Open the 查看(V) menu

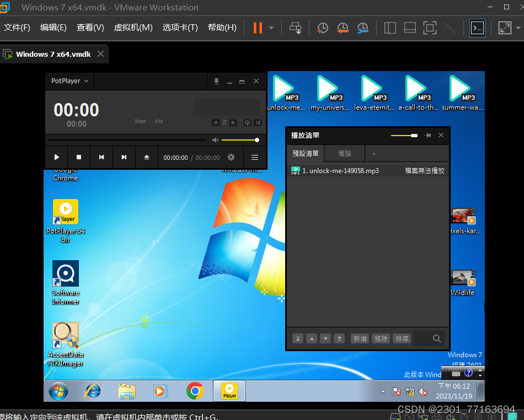pos(90,28)
